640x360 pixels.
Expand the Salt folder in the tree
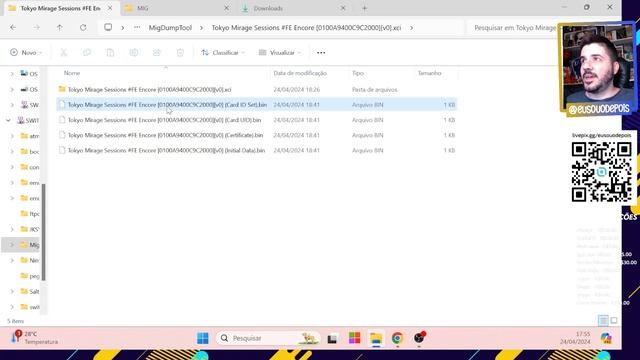click(x=12, y=291)
